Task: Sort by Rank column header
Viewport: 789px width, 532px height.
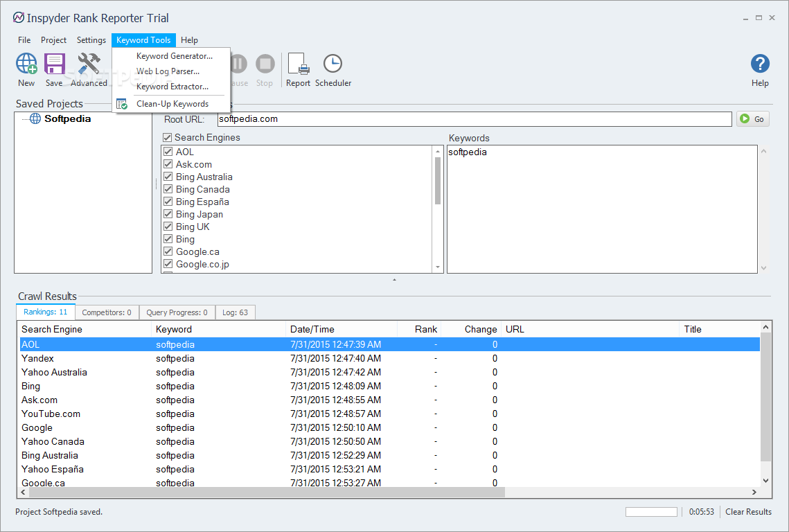Action: click(x=418, y=329)
